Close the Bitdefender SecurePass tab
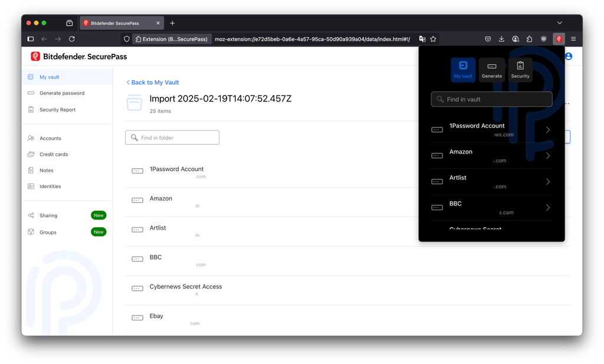The image size is (604, 364). pos(158,23)
